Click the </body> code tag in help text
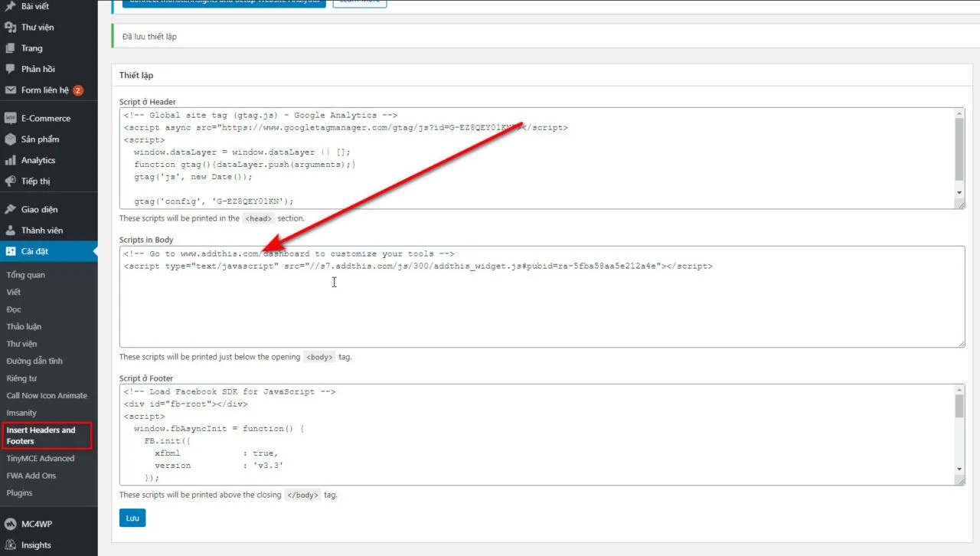This screenshot has height=556, width=980. (302, 495)
